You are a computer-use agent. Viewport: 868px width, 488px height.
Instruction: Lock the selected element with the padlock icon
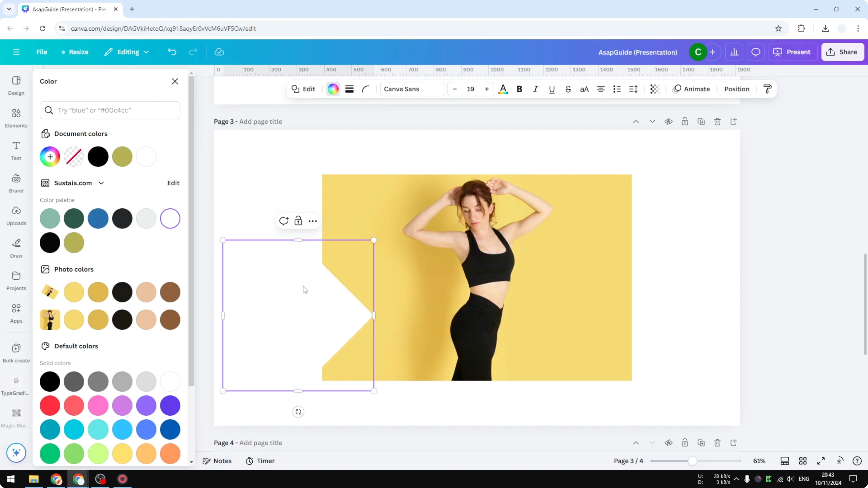[299, 221]
